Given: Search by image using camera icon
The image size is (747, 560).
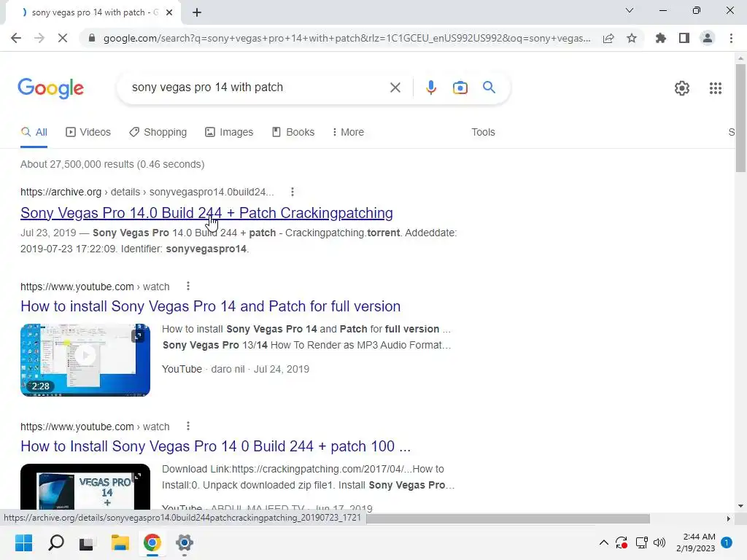Looking at the screenshot, I should 460,87.
